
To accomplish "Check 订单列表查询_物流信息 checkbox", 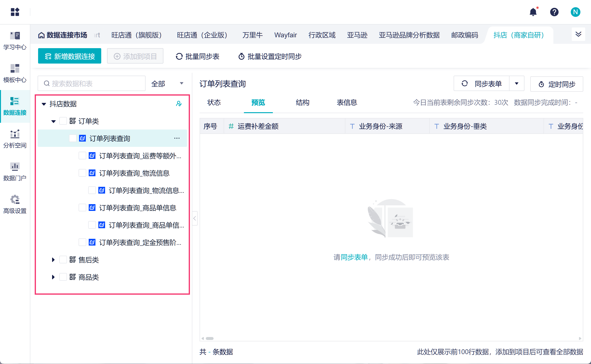I will tap(82, 173).
